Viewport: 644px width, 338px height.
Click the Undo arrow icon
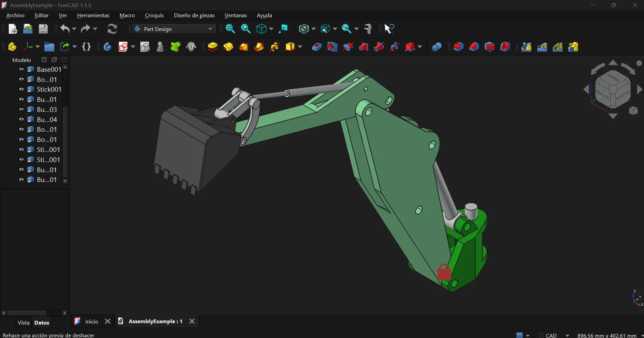pyautogui.click(x=65, y=29)
